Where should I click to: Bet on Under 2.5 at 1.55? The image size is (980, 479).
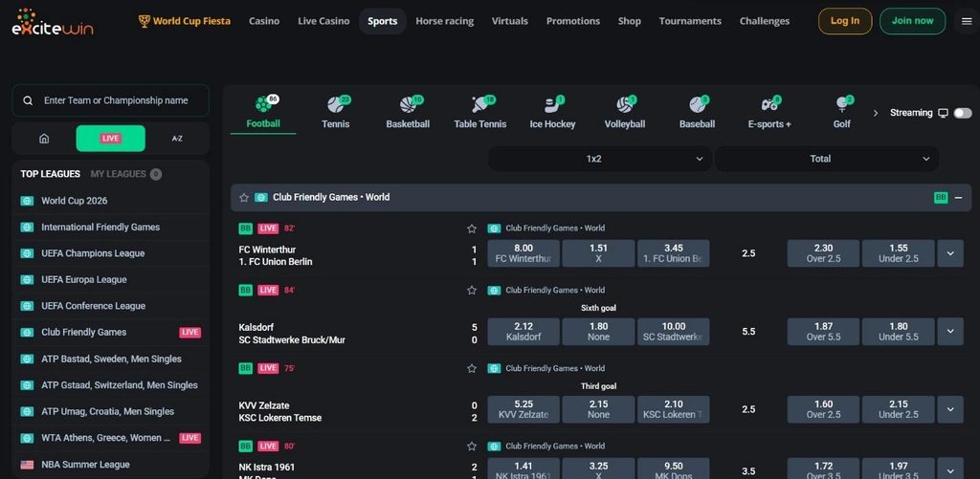(899, 253)
